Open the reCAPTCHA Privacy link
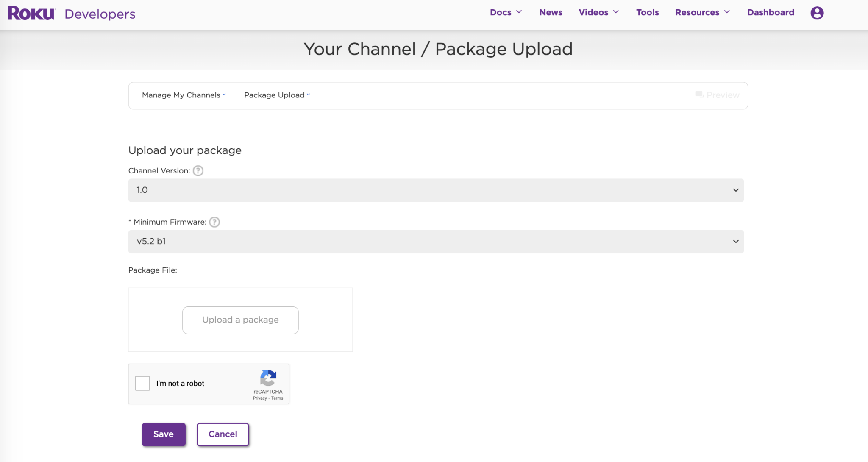 [259, 398]
